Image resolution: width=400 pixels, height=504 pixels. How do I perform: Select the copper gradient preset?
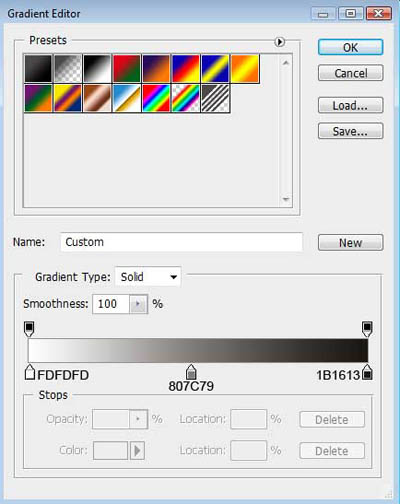tap(97, 98)
